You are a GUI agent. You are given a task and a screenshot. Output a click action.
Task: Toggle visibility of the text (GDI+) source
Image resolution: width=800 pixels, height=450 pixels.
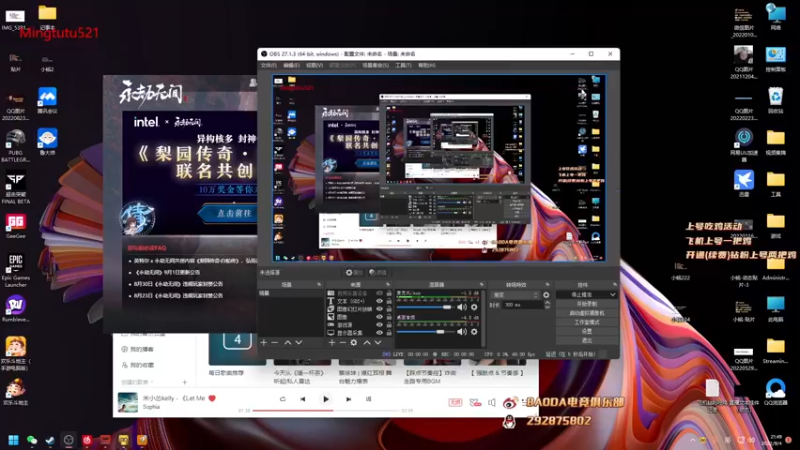click(x=379, y=301)
